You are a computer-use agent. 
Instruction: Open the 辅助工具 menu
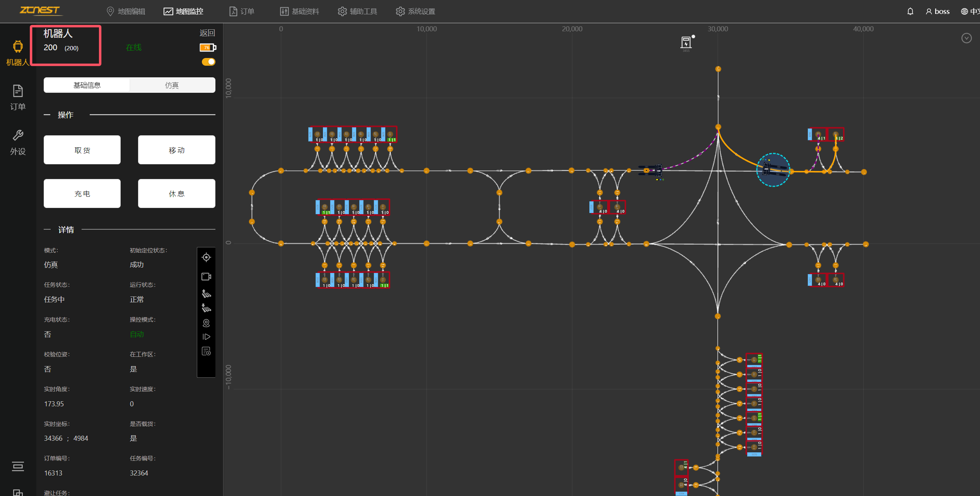358,12
